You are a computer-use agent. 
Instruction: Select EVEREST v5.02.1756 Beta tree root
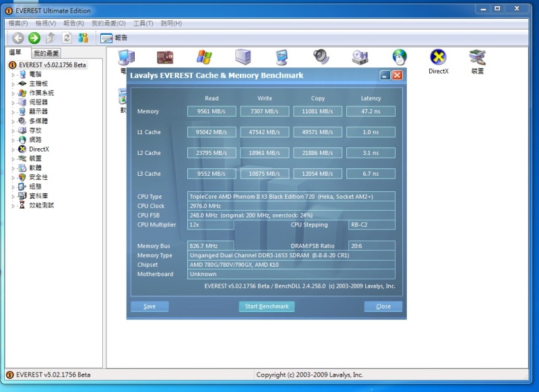pyautogui.click(x=53, y=65)
